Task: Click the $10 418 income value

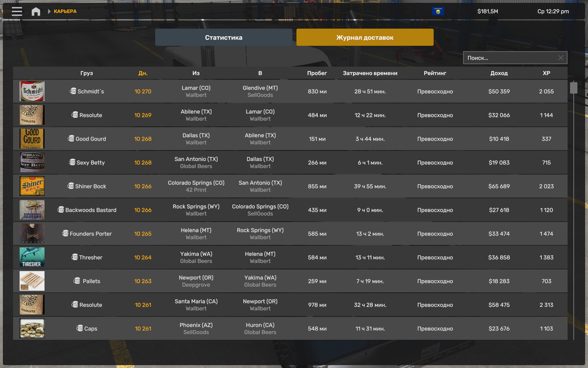Action: tap(499, 139)
